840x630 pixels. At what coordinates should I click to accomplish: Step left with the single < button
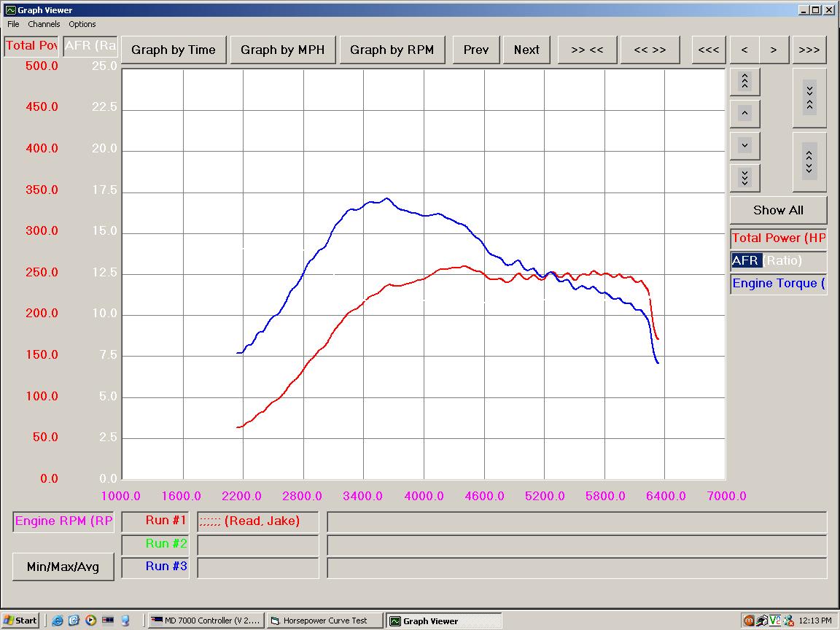click(x=744, y=50)
